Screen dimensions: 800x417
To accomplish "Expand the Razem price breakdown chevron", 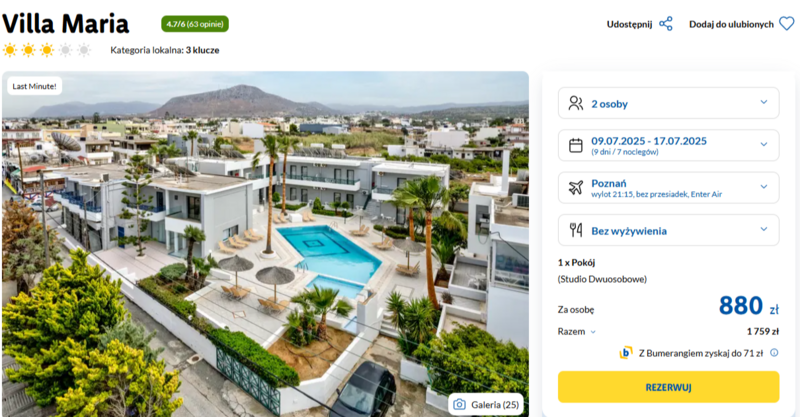I will 593,332.
